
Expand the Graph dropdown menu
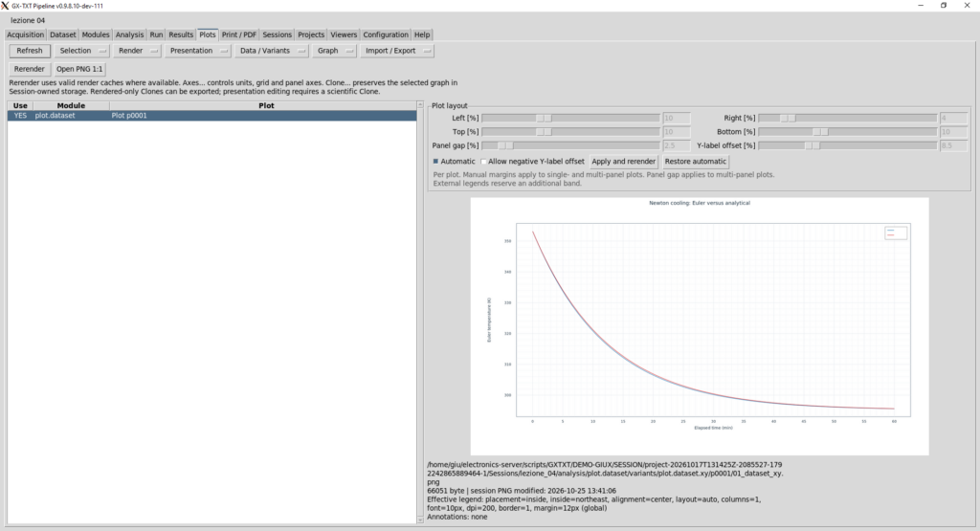333,51
